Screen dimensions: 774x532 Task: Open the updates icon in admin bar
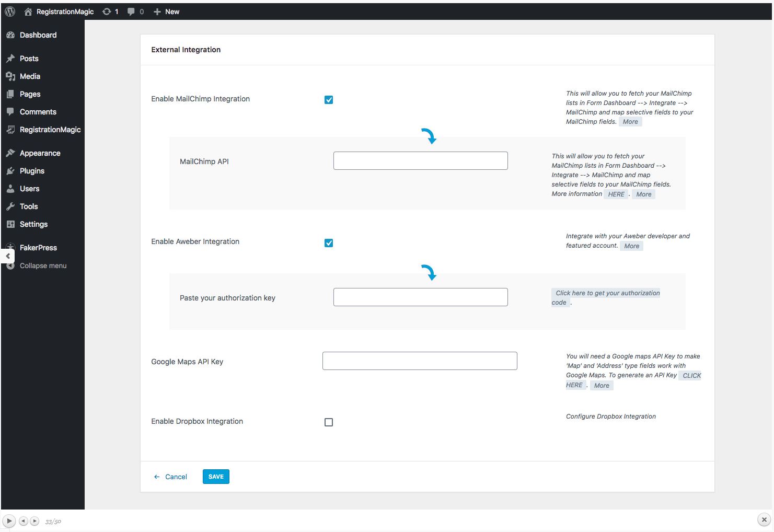[107, 11]
